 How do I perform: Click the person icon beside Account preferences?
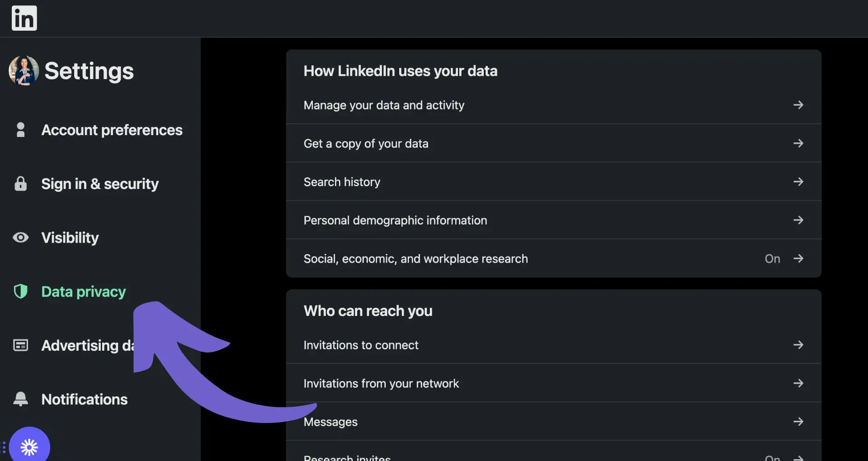(x=20, y=130)
